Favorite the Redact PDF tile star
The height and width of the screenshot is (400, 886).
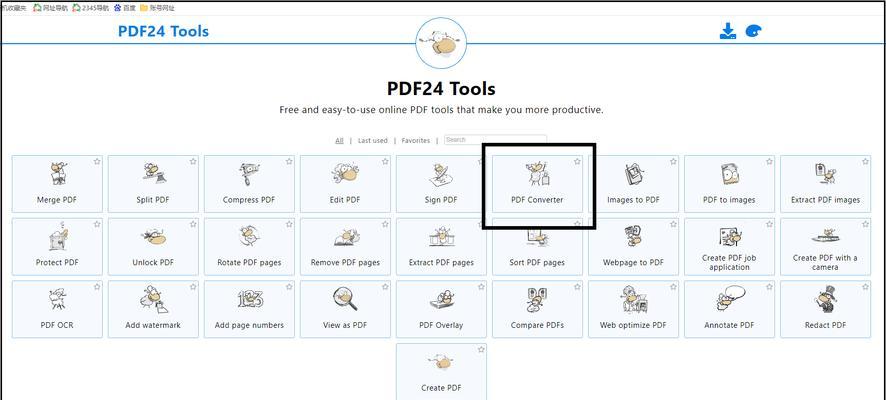[866, 287]
